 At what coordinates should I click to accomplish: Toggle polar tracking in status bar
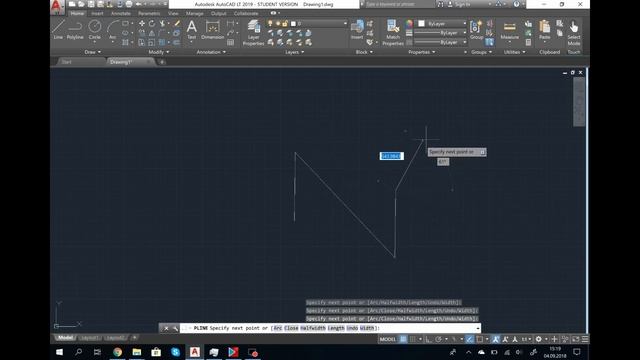[438, 339]
